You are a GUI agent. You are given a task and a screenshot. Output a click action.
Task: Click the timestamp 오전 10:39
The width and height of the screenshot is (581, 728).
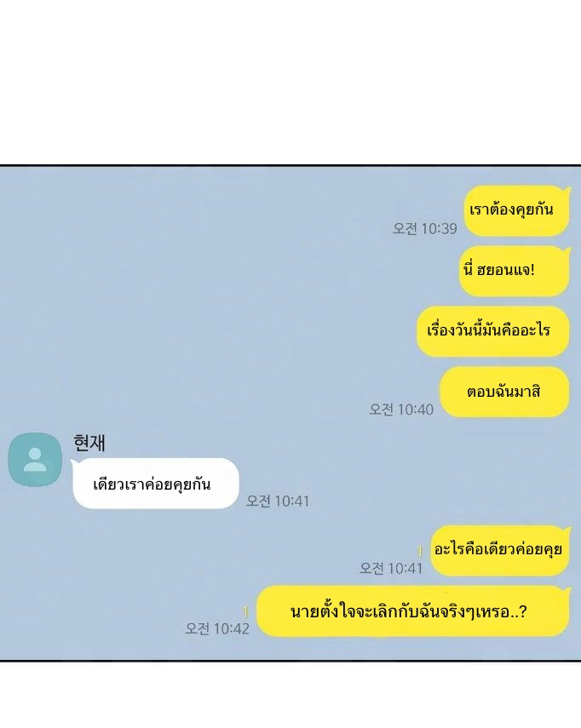[424, 228]
